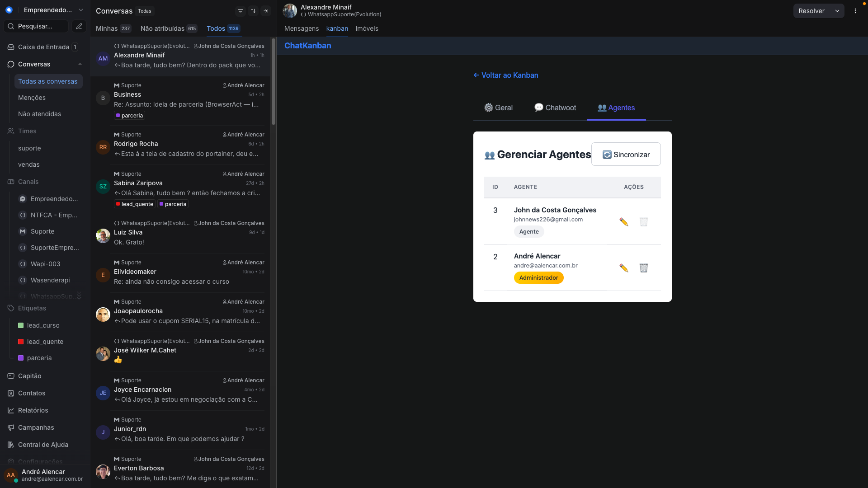Select the Não atribuídas filter
The image size is (868, 488).
[x=163, y=28]
